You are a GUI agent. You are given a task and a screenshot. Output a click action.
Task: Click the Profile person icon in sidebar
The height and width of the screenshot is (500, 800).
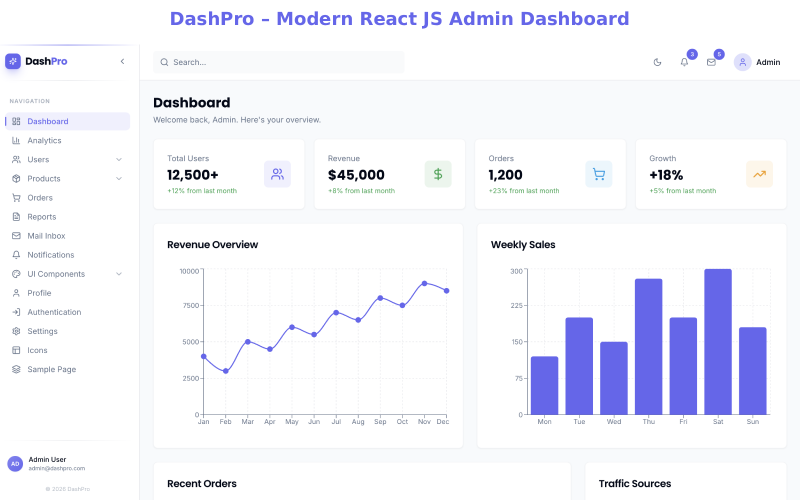click(16, 293)
